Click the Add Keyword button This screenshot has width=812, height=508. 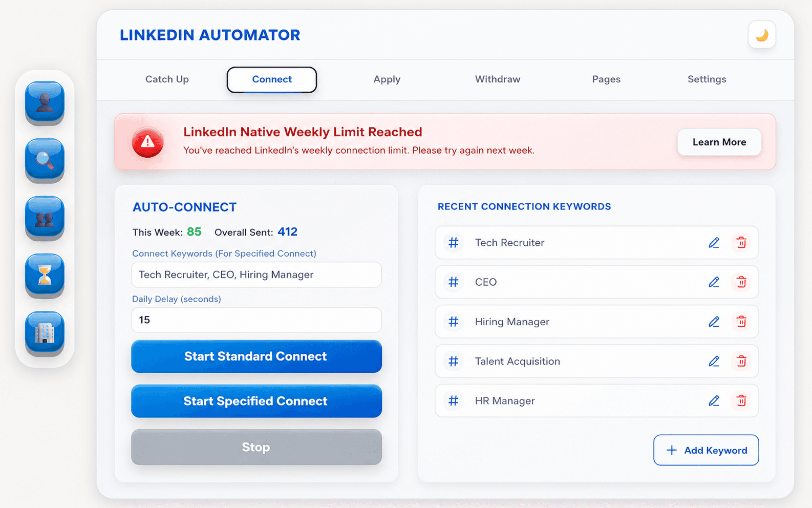coord(706,450)
